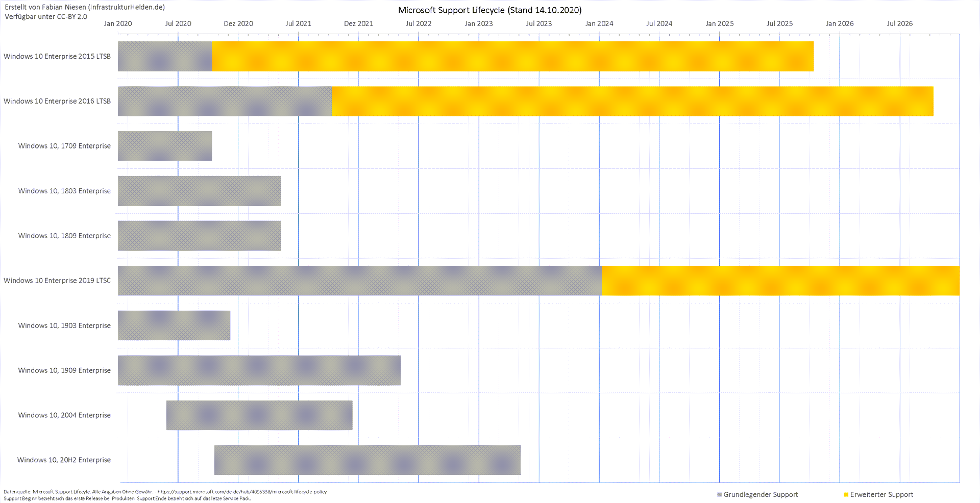Select the Jul 2021 axis label
980x503 pixels.
(298, 24)
